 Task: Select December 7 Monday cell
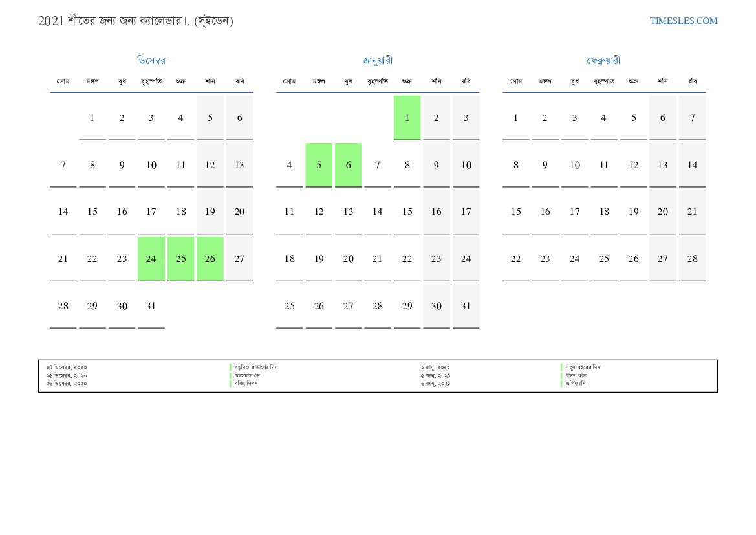(63, 165)
